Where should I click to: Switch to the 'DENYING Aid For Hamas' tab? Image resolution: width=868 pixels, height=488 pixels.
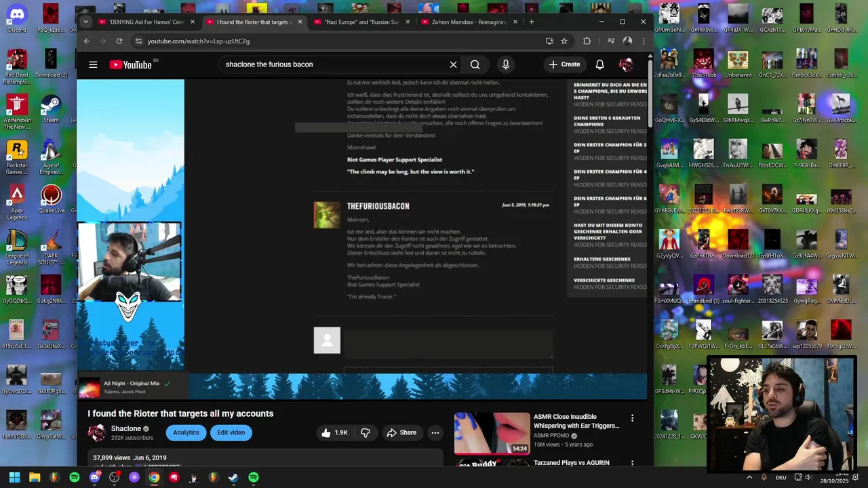point(146,22)
